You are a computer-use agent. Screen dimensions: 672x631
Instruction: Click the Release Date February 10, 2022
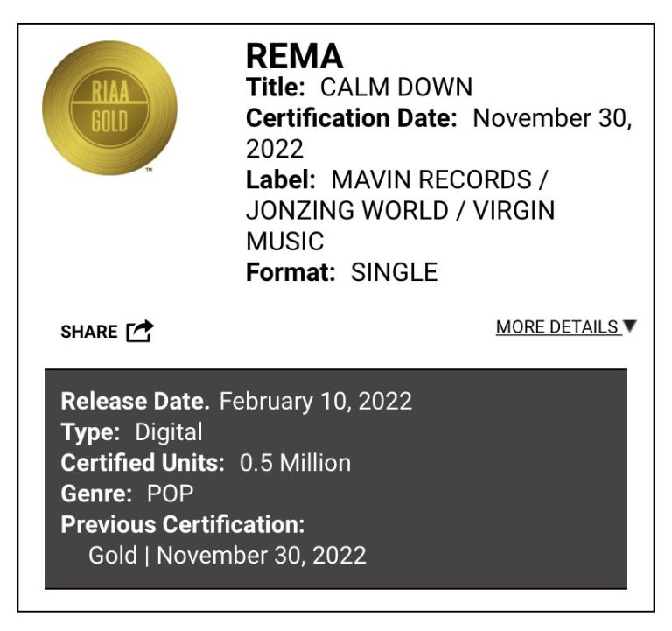tap(236, 402)
